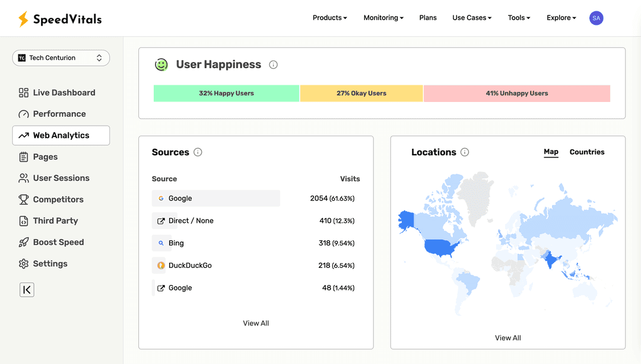Click View All in the Locations panel
641x364 pixels.
click(x=507, y=337)
